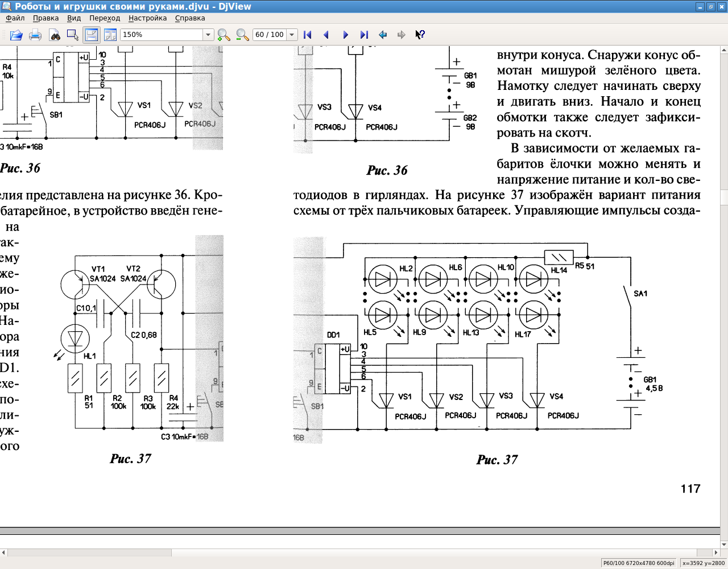Jump to the last page
This screenshot has width=728, height=569.
pos(364,35)
